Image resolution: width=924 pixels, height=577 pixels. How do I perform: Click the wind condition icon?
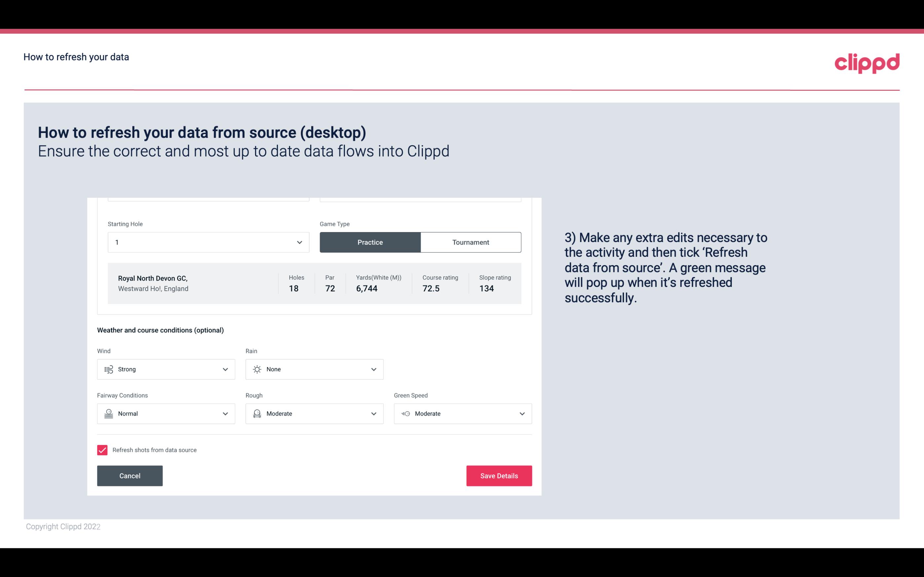pyautogui.click(x=108, y=370)
